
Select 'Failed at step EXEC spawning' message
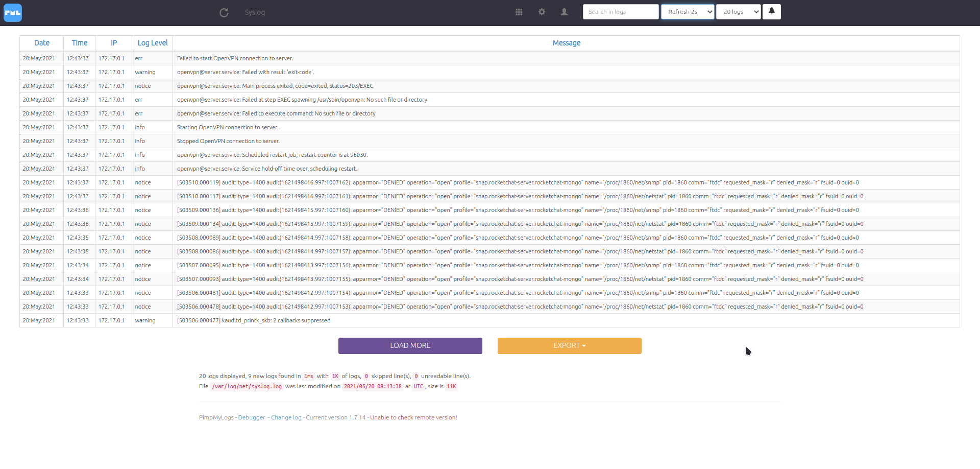[302, 100]
